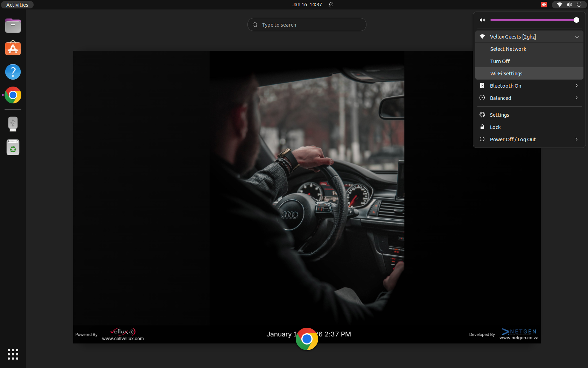588x368 pixels.
Task: Launch Ubuntu Software from the dock
Action: pyautogui.click(x=13, y=49)
